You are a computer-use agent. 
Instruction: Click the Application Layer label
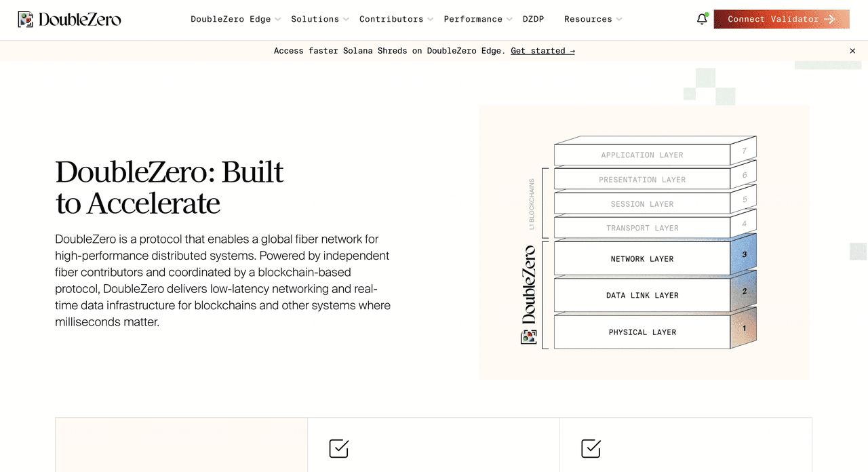tap(642, 155)
